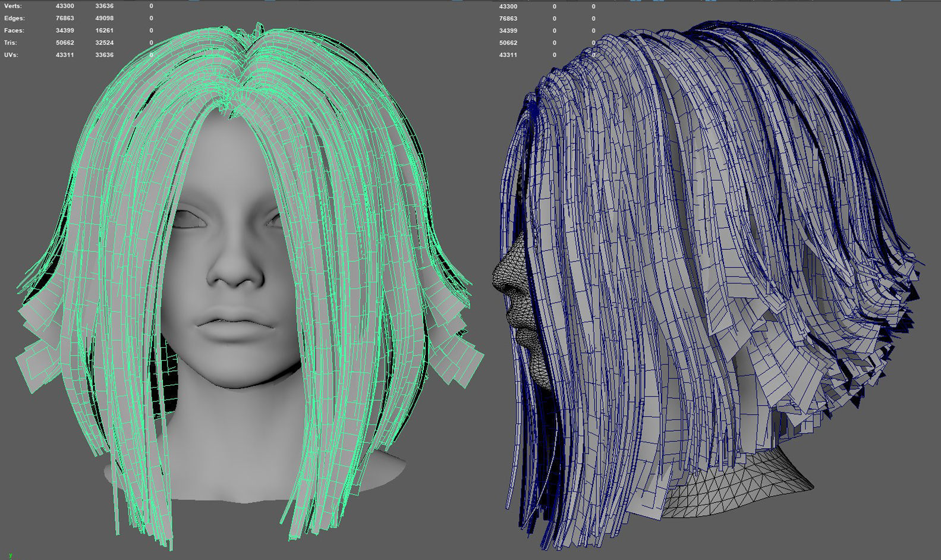Select the front-view head model by its nose

(235, 268)
